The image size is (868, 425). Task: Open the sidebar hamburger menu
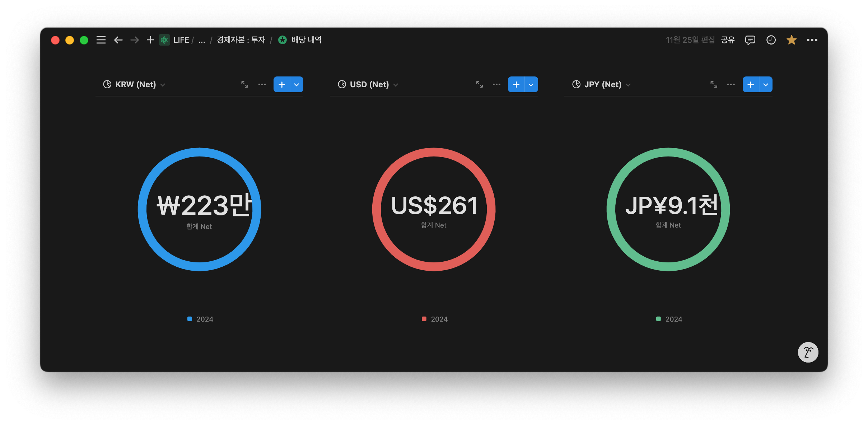(x=101, y=40)
